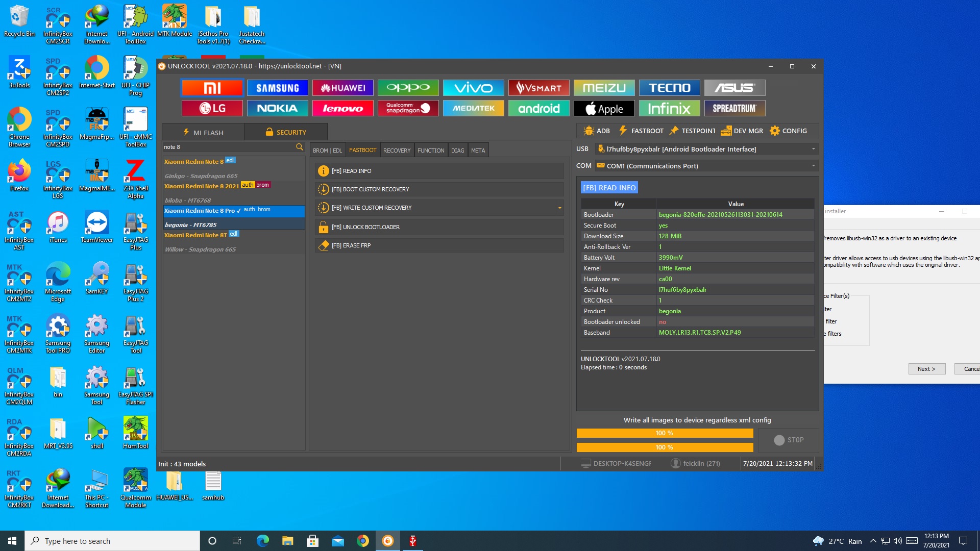Open CONFIG settings
Screen dimensions: 980x551
pyautogui.click(x=788, y=131)
